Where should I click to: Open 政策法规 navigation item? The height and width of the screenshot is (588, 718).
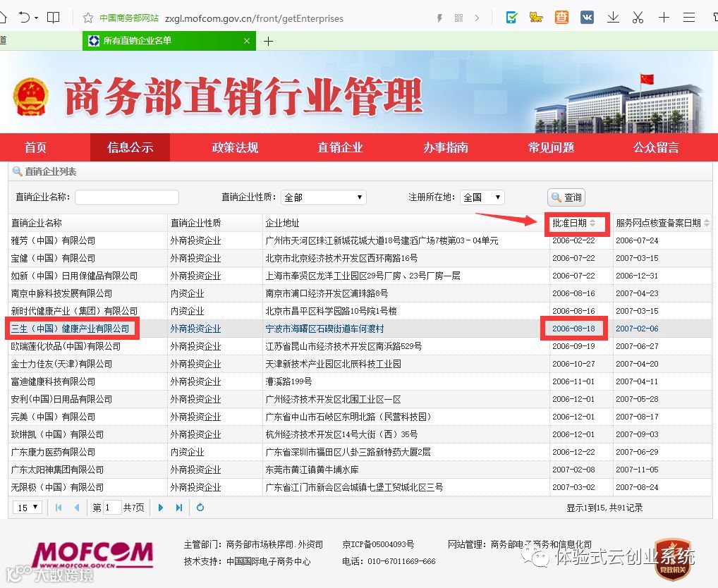pyautogui.click(x=235, y=147)
